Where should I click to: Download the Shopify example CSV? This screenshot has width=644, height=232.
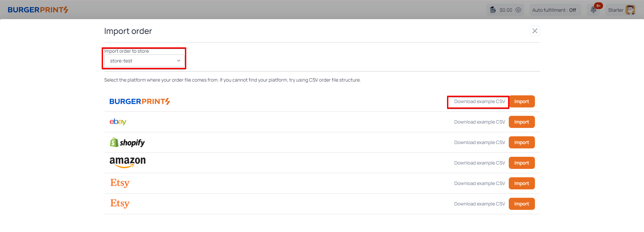click(x=479, y=142)
